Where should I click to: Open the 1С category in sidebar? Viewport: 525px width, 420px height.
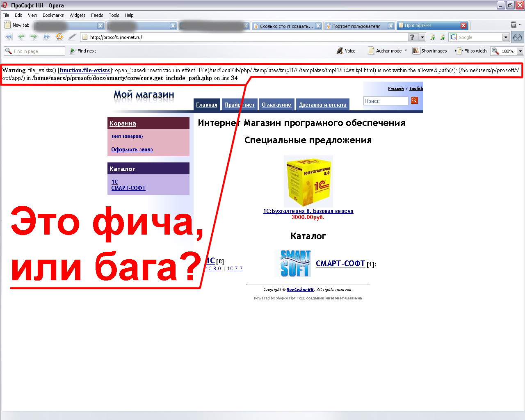coord(114,182)
